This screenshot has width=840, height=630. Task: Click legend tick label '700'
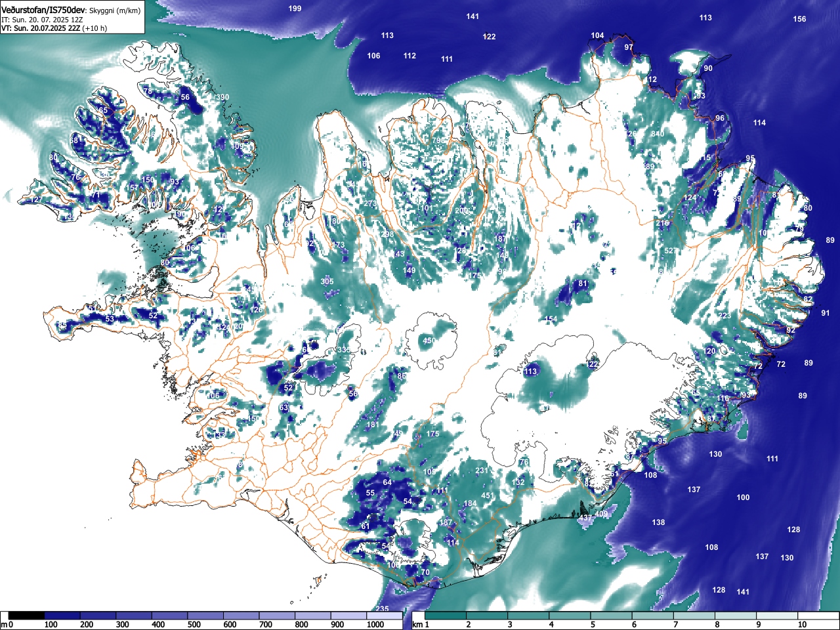265,625
